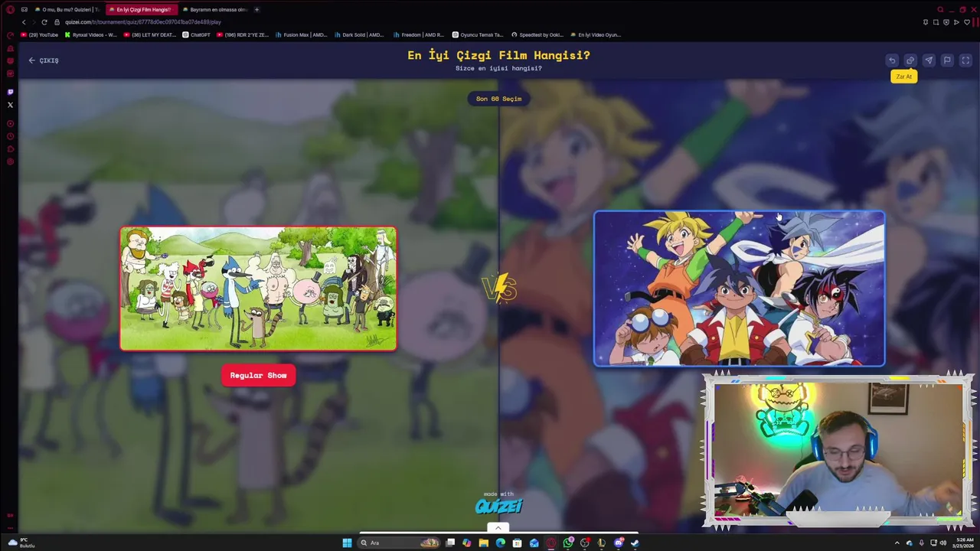Viewport: 980px width, 551px height.
Task: Open the RDR 2 bookmark
Action: pos(243,34)
